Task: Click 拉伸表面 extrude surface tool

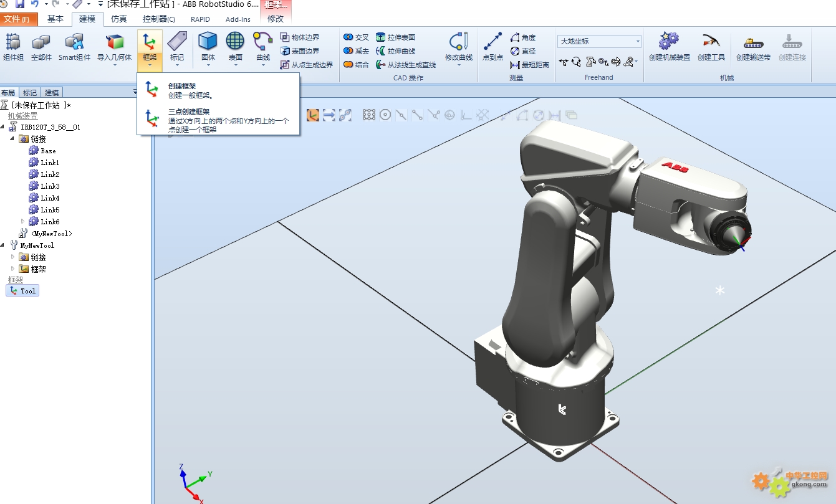Action: tap(396, 37)
